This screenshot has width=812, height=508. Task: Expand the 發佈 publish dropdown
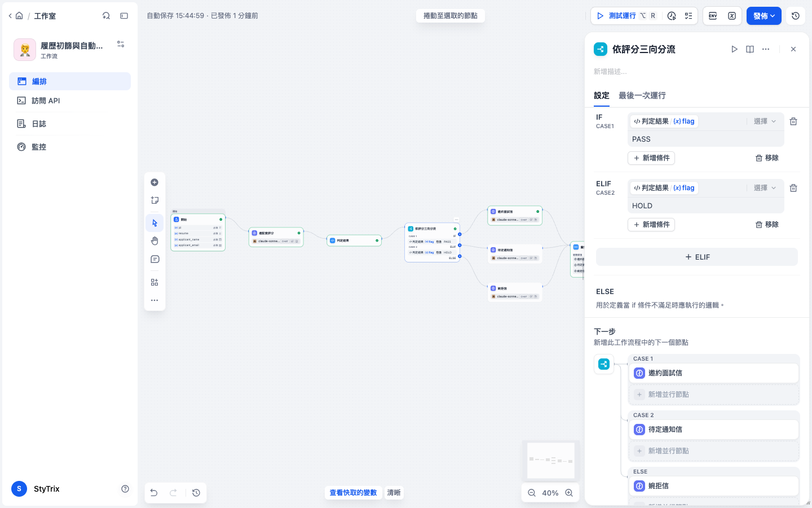764,16
